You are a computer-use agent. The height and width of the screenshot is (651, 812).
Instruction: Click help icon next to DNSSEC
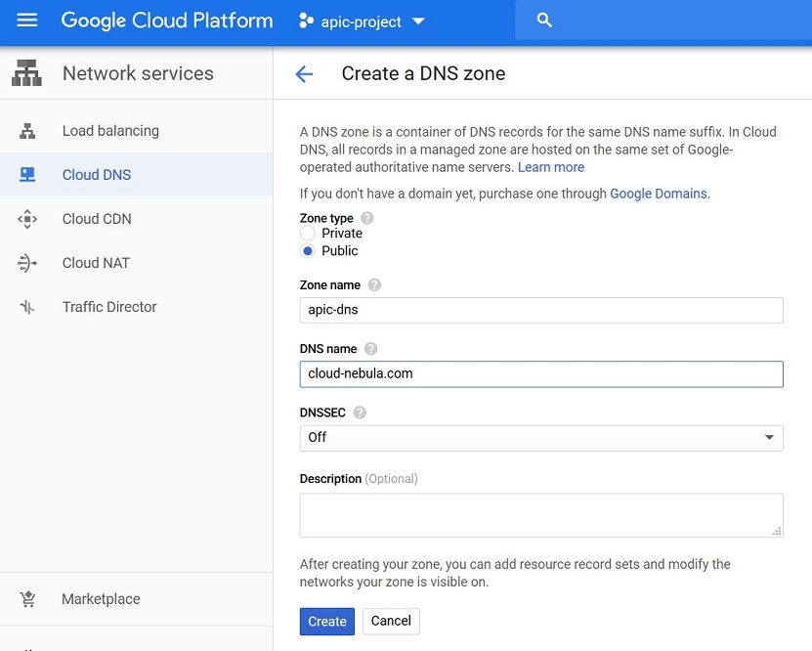(x=360, y=412)
